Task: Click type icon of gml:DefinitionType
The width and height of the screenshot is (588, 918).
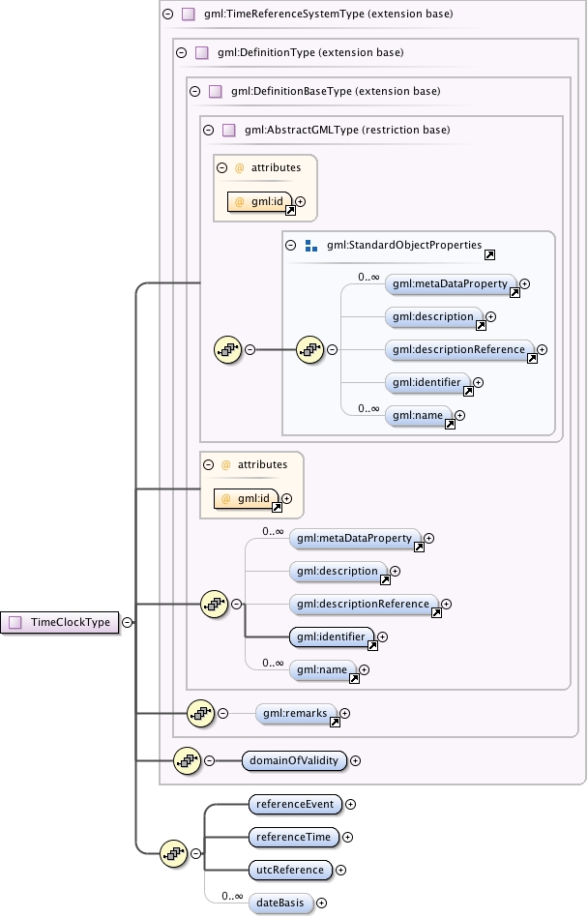Action: coord(202,52)
